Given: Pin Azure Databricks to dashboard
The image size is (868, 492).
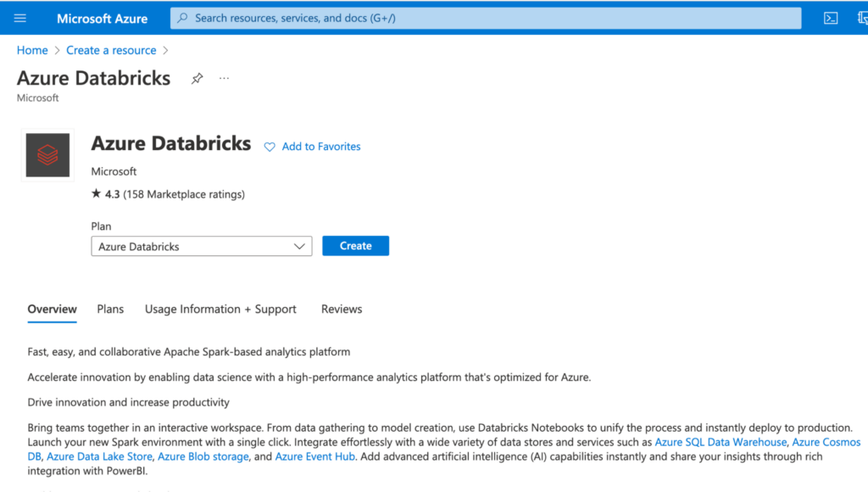Looking at the screenshot, I should tap(197, 79).
